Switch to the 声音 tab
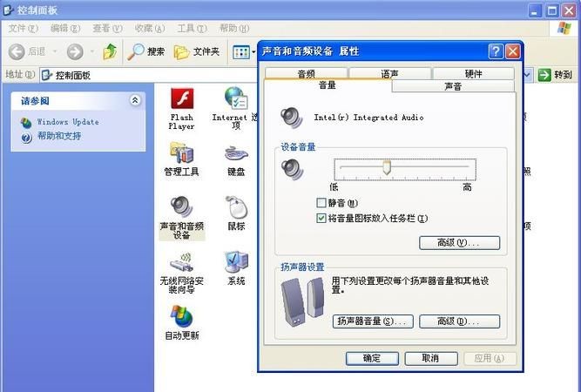Viewport: 581px width, 392px height. point(453,86)
